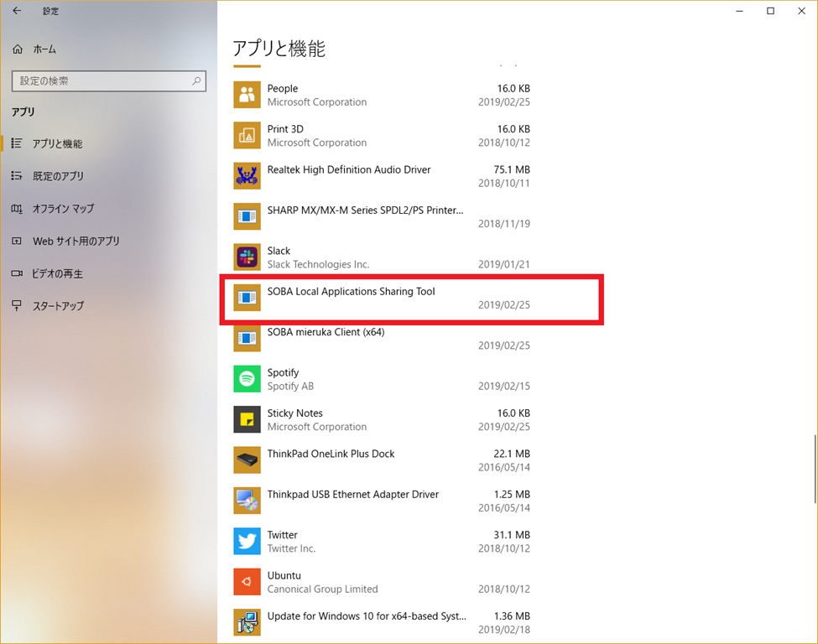Click Twitter Inc. publisher text
Viewport: 818px width, 644px height.
pyautogui.click(x=291, y=548)
